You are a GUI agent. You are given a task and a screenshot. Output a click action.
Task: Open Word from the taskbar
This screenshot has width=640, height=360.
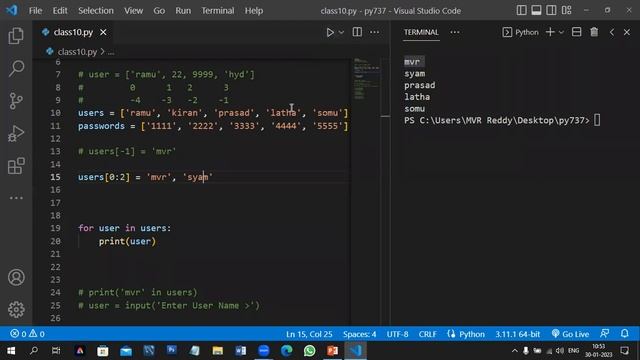point(240,350)
